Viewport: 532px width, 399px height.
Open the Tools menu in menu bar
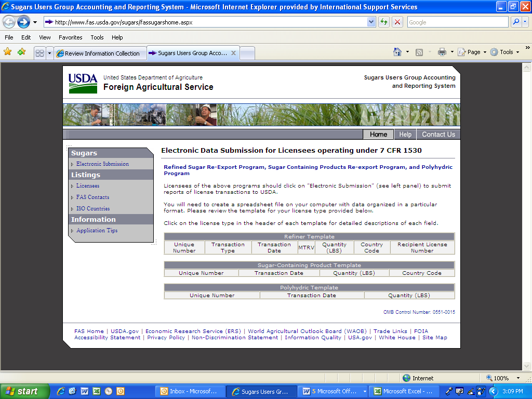(97, 37)
